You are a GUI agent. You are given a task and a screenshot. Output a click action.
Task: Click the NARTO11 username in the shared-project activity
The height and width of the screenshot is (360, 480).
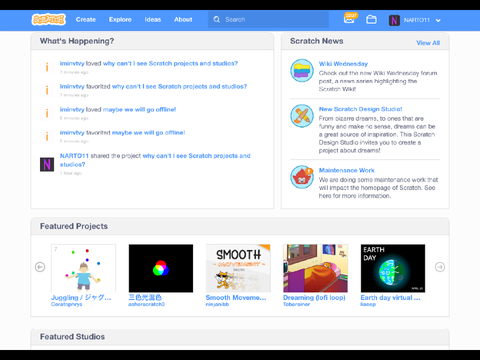(x=74, y=156)
